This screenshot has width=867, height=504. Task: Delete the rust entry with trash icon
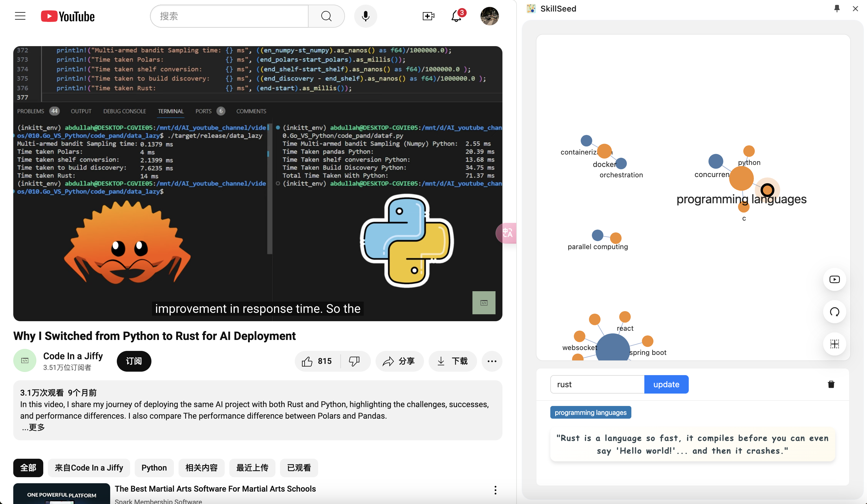click(831, 384)
